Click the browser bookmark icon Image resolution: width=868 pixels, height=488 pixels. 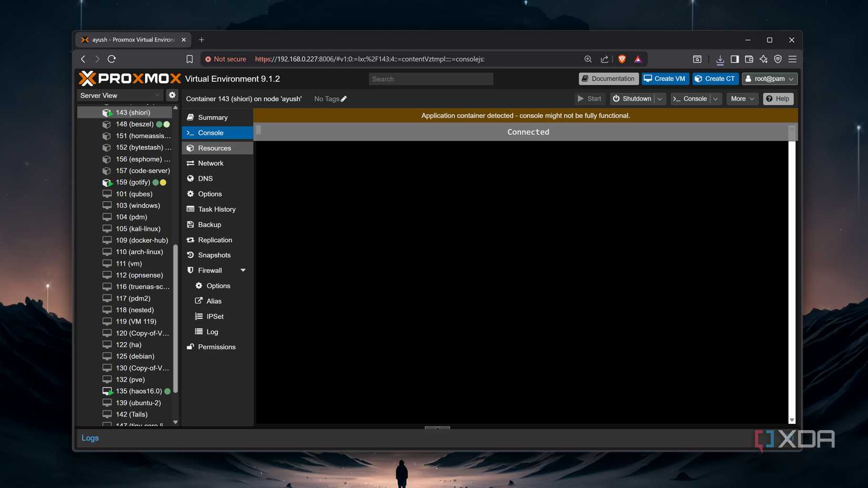189,59
